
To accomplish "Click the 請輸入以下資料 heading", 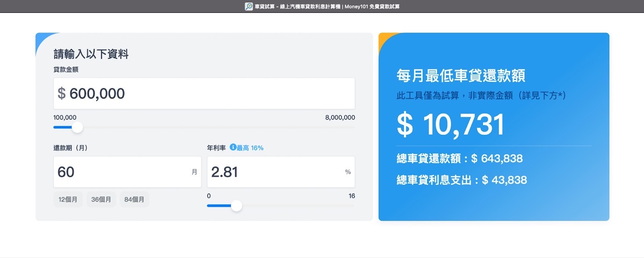I will [91, 54].
